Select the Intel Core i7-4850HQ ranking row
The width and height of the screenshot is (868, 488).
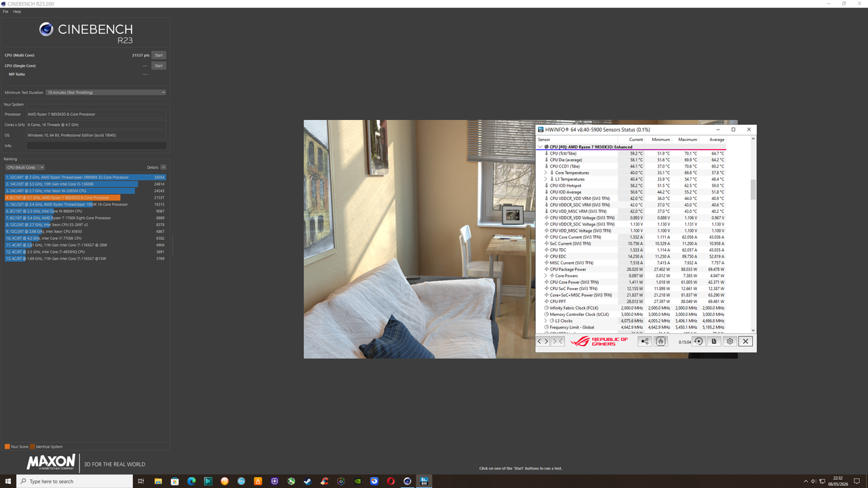[x=85, y=251]
